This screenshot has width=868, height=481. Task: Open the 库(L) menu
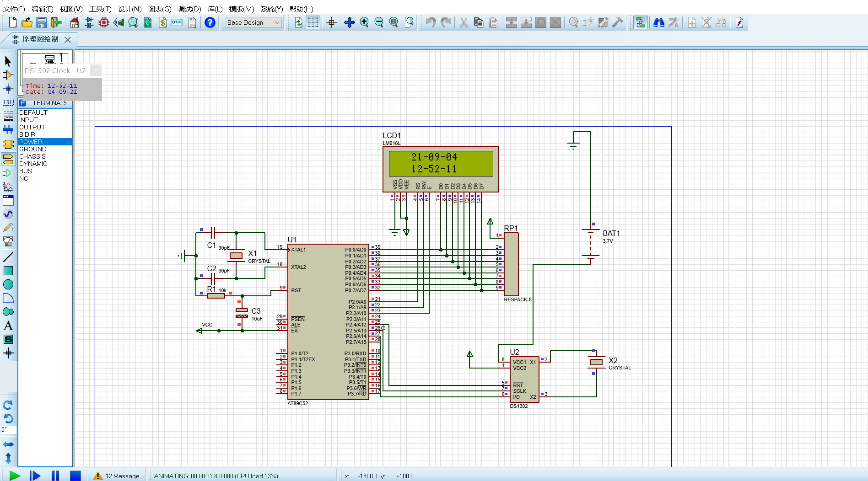(215, 9)
